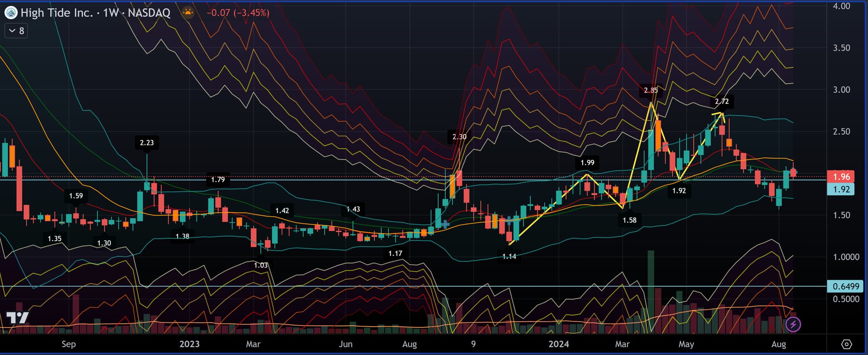This screenshot has width=868, height=355.
Task: Click the 1.99 pivot high label
Action: (587, 163)
